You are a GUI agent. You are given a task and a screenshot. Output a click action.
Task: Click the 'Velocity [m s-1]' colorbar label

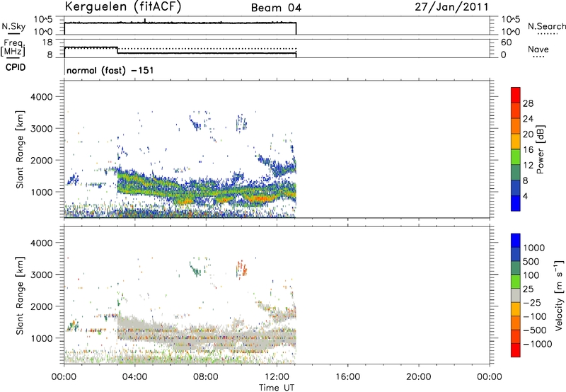click(559, 295)
